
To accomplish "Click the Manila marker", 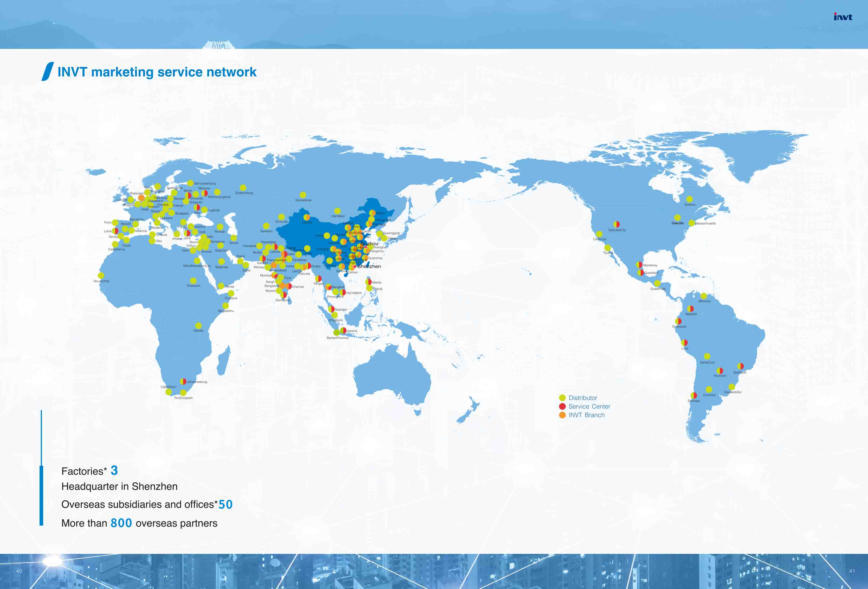I will coord(368,282).
